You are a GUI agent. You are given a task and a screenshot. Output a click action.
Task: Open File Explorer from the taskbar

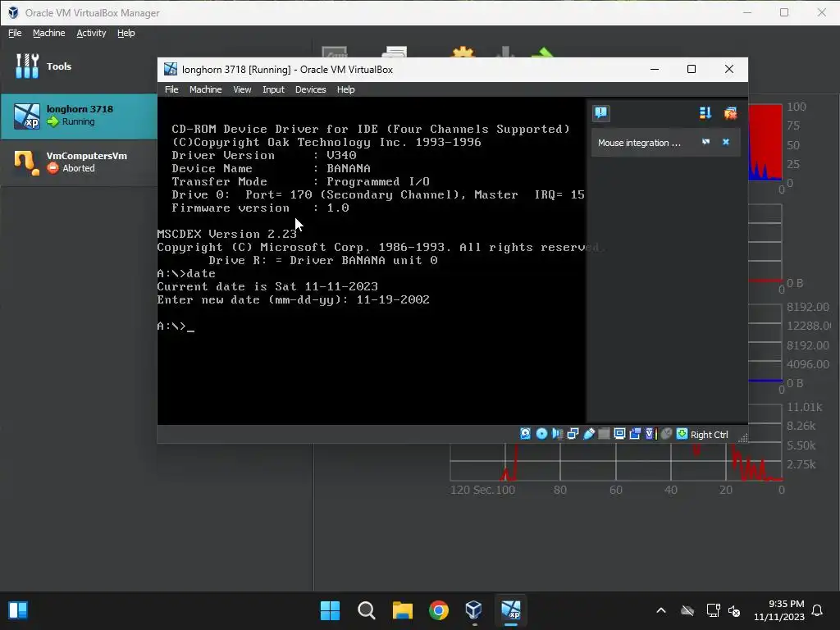(402, 610)
